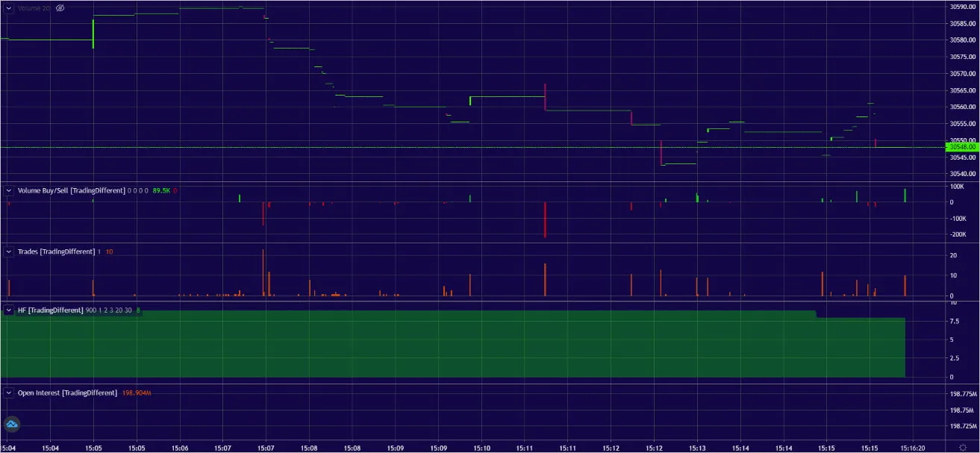Image resolution: width=980 pixels, height=453 pixels.
Task: Collapse the Volume Buy/Sell legend chevron
Action: 9,190
